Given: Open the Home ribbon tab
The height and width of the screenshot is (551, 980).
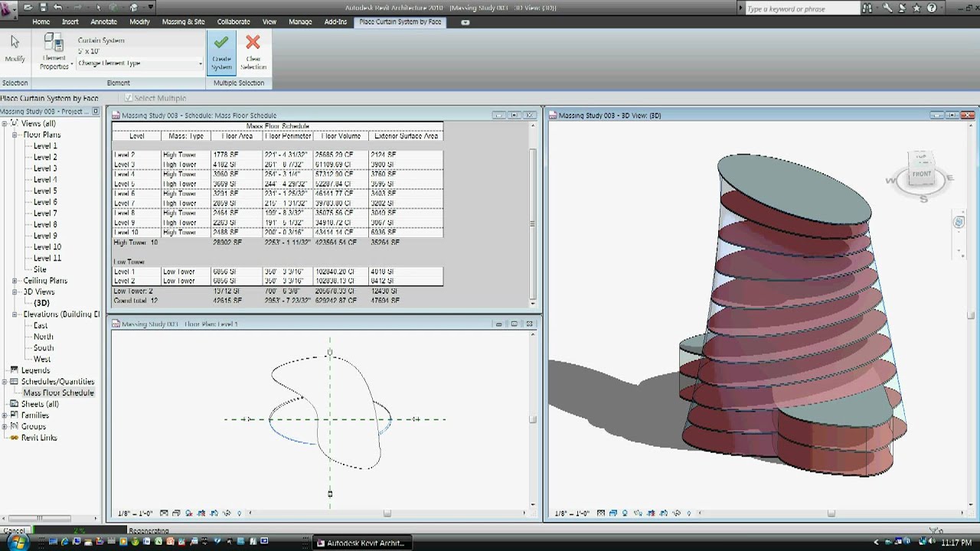Looking at the screenshot, I should pyautogui.click(x=41, y=22).
